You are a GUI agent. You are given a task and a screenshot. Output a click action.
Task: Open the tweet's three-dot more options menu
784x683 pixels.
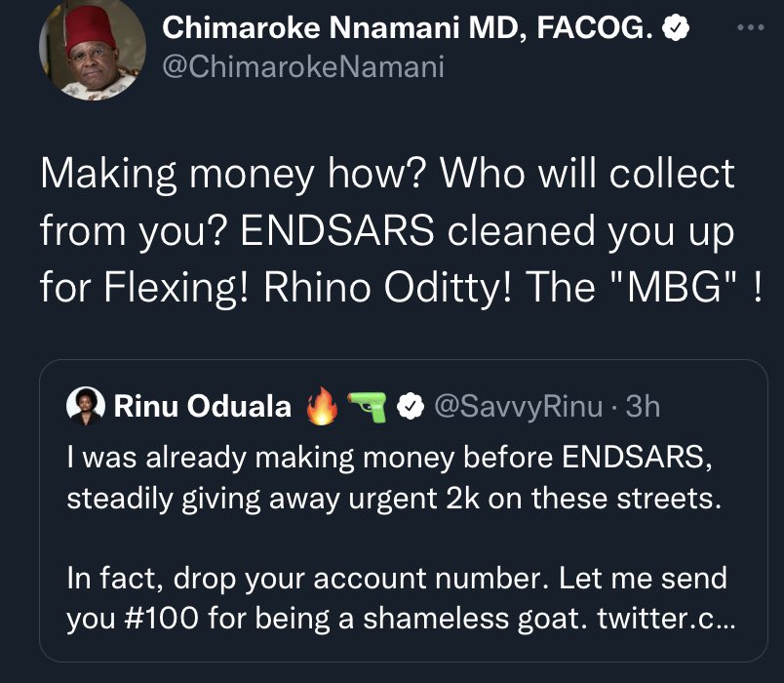(748, 28)
